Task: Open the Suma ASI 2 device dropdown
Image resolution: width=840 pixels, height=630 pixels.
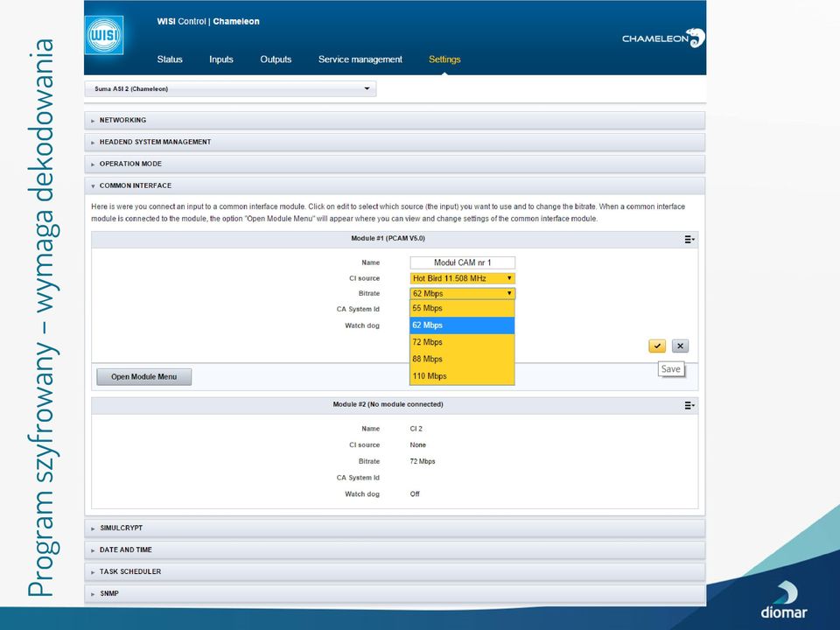Action: 230,89
